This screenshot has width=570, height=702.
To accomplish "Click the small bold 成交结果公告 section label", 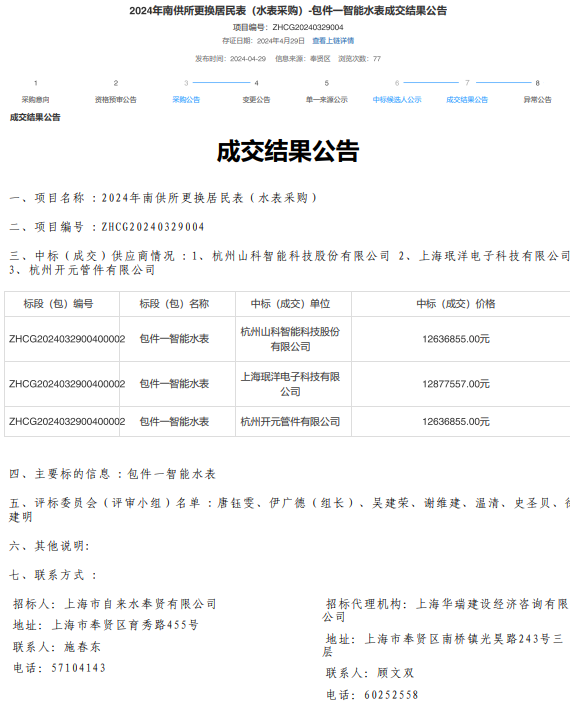I will click(x=35, y=117).
